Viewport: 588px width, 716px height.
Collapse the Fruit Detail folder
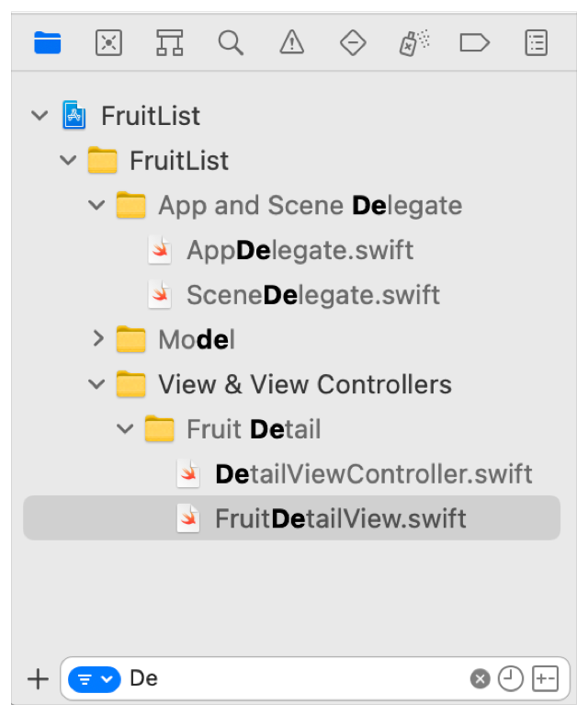click(127, 429)
